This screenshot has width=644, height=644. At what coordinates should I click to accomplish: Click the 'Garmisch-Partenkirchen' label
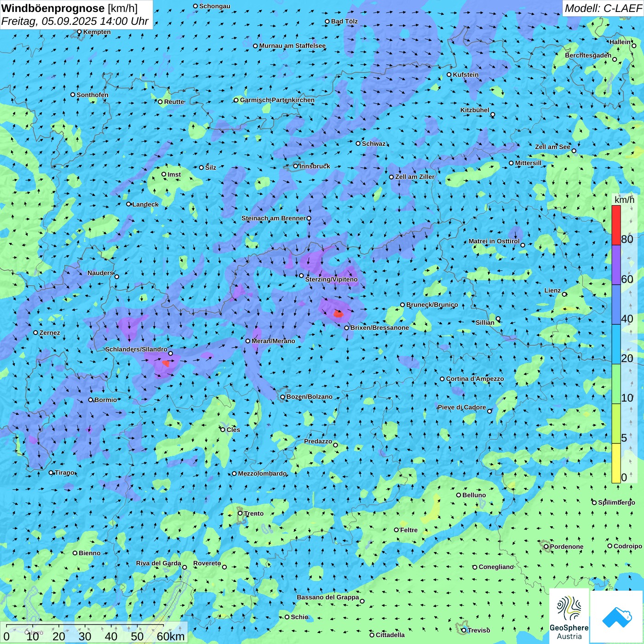[x=277, y=100]
